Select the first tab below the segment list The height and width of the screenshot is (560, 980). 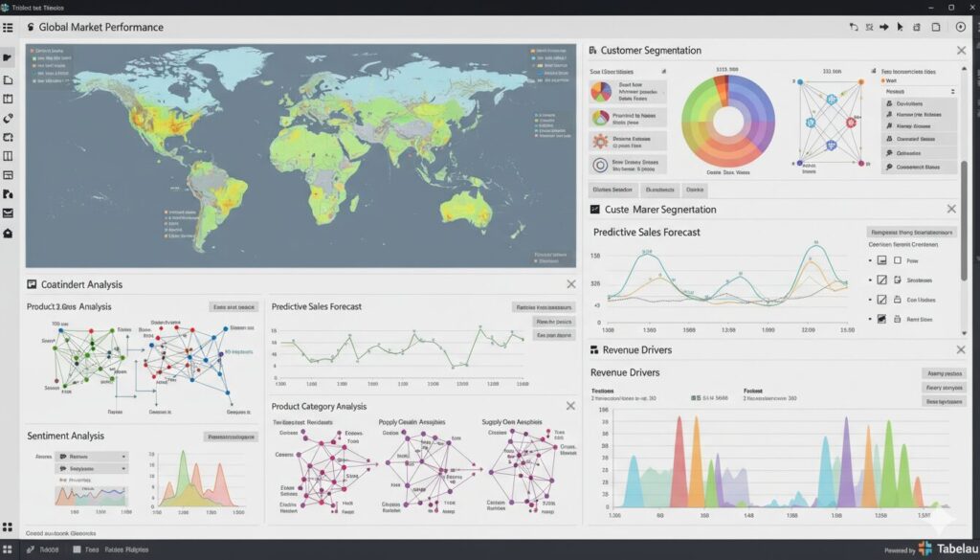613,190
